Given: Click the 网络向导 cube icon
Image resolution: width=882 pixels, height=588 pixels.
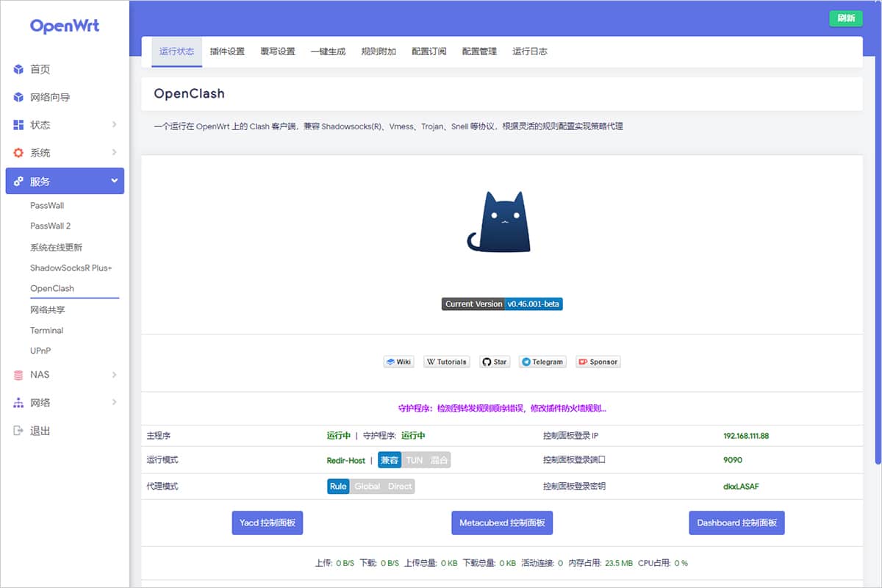Looking at the screenshot, I should 18,97.
